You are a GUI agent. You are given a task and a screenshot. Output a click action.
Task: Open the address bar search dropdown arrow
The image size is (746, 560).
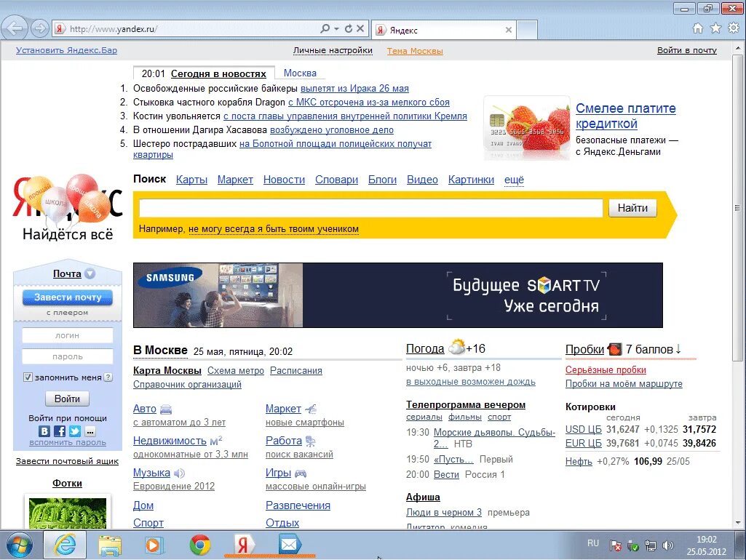point(336,28)
